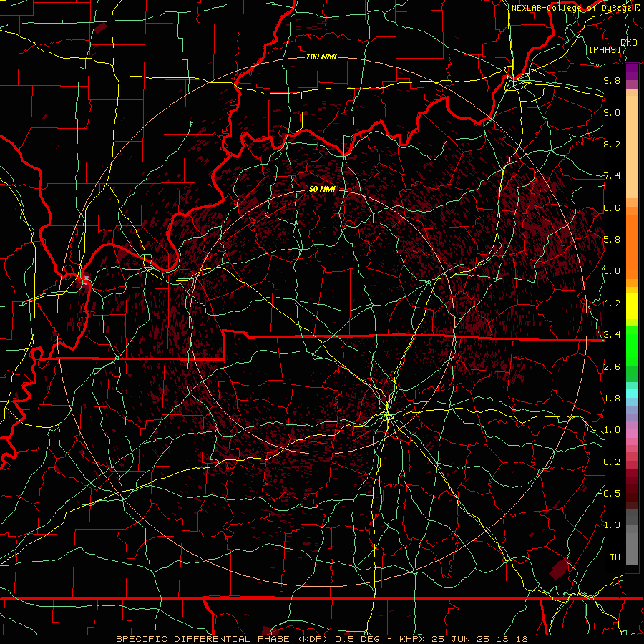This screenshot has width=644, height=644.
Task: Click the 1.0 value on color scale
Action: click(612, 430)
